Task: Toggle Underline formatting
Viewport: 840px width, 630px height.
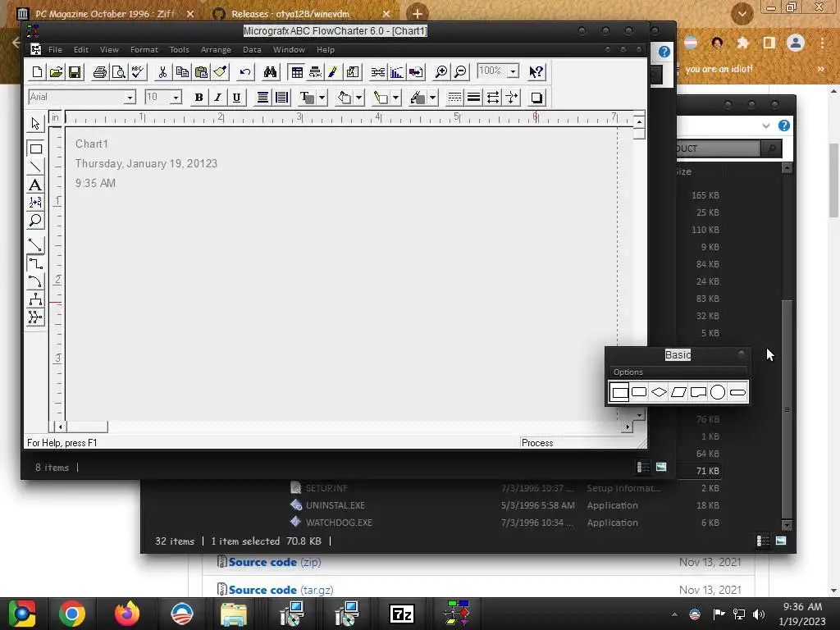Action: [x=236, y=98]
